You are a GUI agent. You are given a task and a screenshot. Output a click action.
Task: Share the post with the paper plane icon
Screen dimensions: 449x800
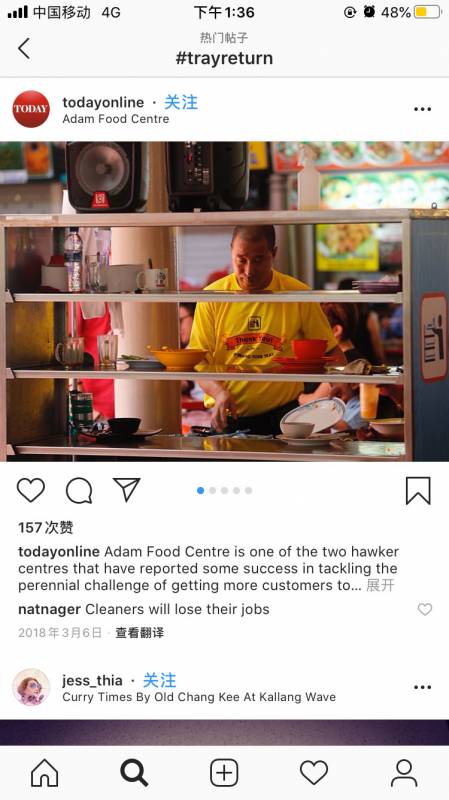[127, 490]
